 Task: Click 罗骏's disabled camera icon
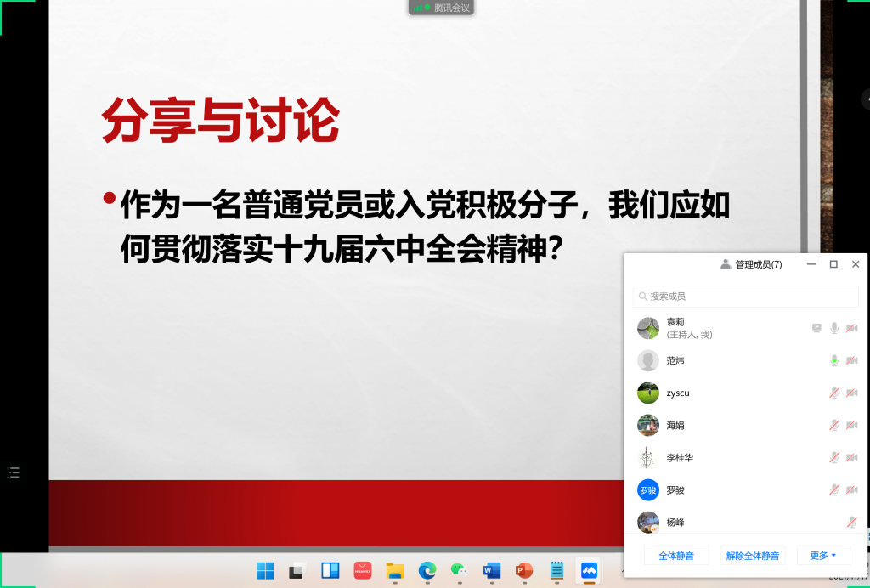(x=851, y=489)
